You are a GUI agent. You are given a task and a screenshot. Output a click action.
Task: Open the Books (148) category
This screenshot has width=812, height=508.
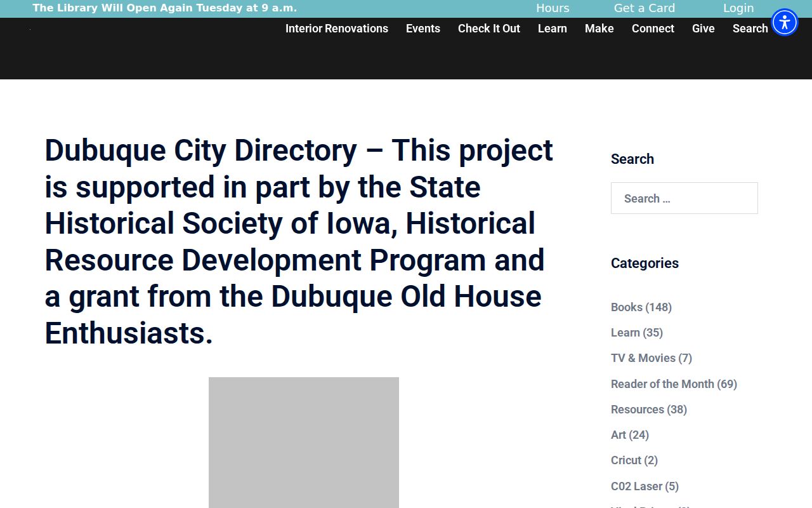pyautogui.click(x=641, y=307)
